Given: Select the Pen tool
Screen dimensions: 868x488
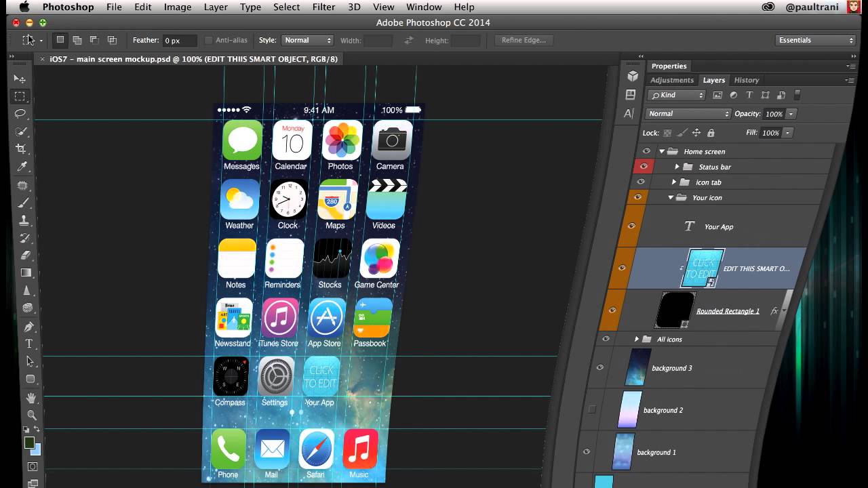Looking at the screenshot, I should [28, 327].
